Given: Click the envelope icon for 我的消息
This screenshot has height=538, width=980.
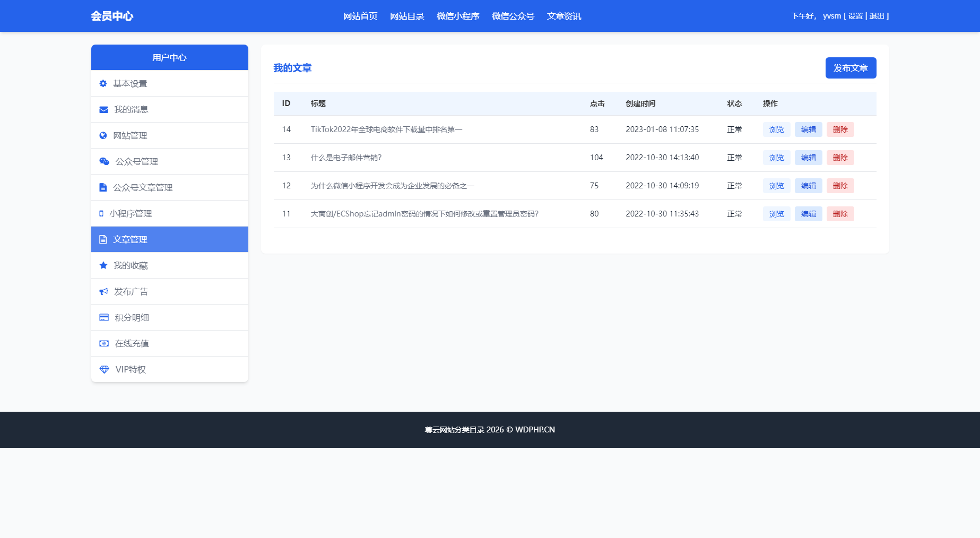Looking at the screenshot, I should point(103,109).
